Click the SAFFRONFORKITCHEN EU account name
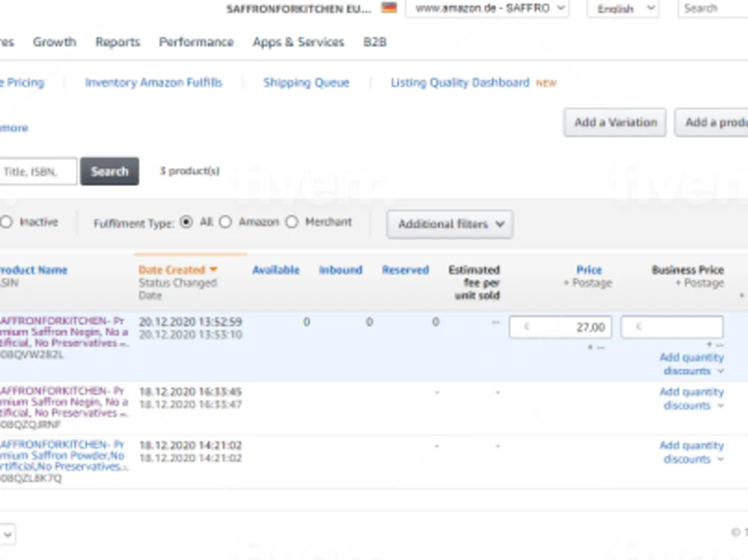 pos(298,8)
